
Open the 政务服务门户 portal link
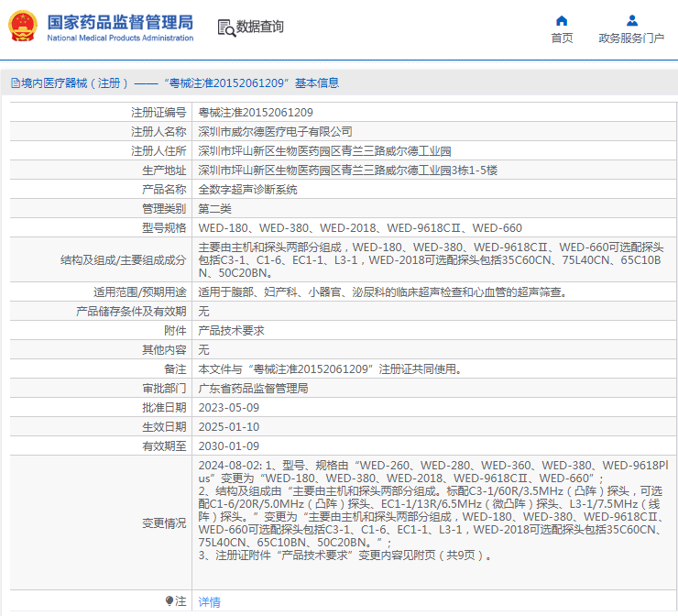click(631, 38)
